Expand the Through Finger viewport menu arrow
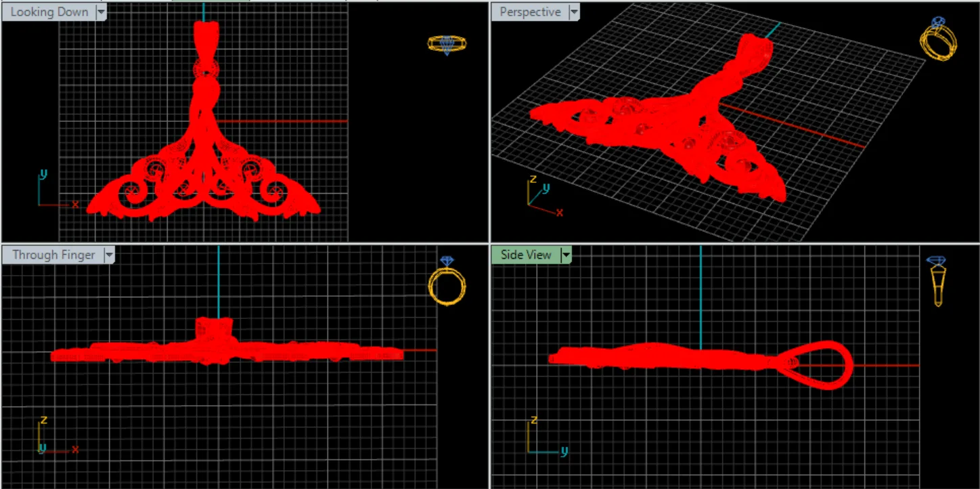980x489 pixels. (109, 255)
